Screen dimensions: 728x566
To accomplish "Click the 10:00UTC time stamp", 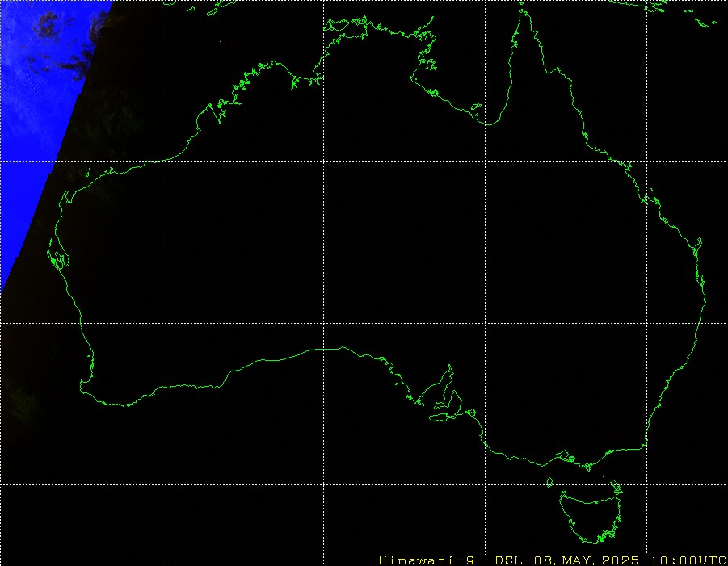I will coord(689,560).
